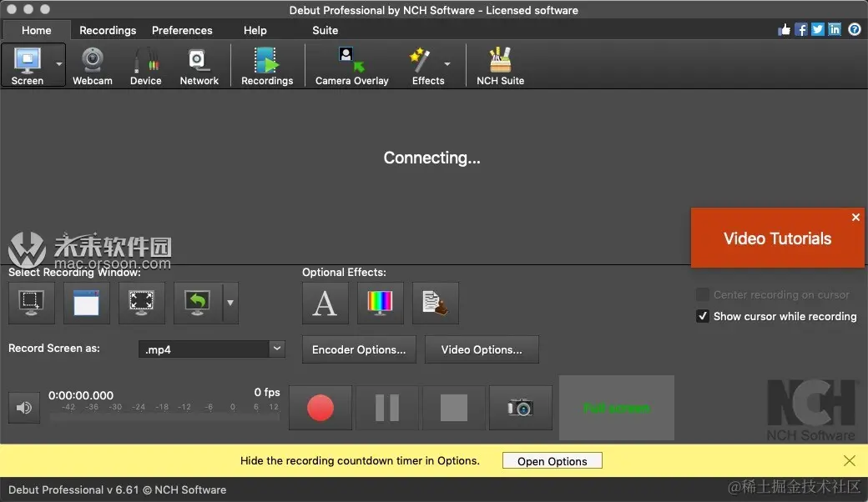Click the thumbs-up like icon

click(x=784, y=30)
